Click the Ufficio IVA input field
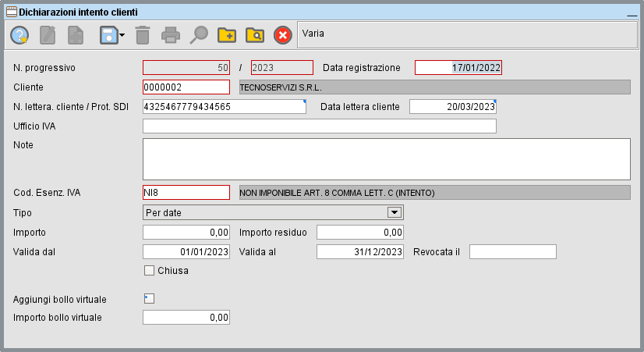 coord(320,126)
